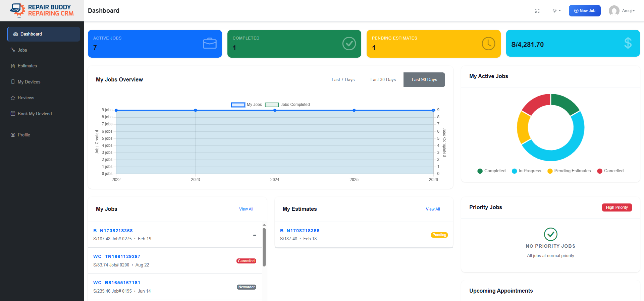Screen dimensions: 644x301
Task: Select the Last 90 Days range
Action: (x=424, y=80)
